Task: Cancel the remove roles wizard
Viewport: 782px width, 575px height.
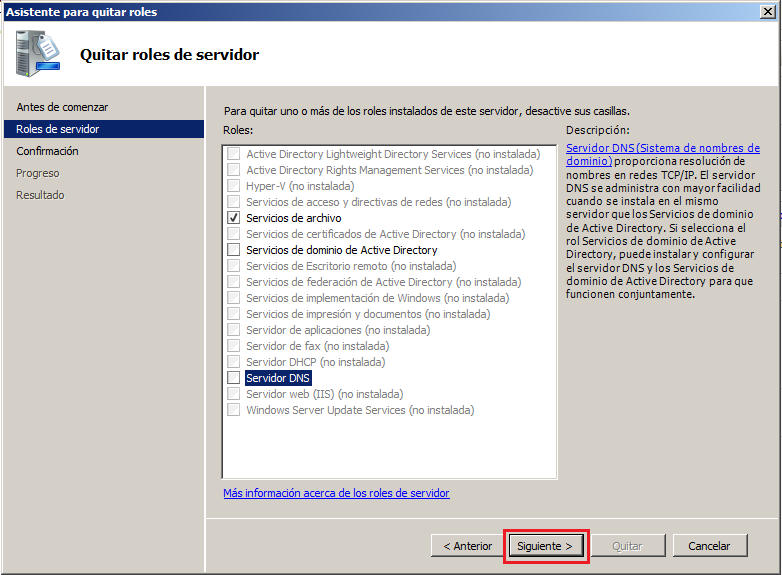Action: coord(709,546)
